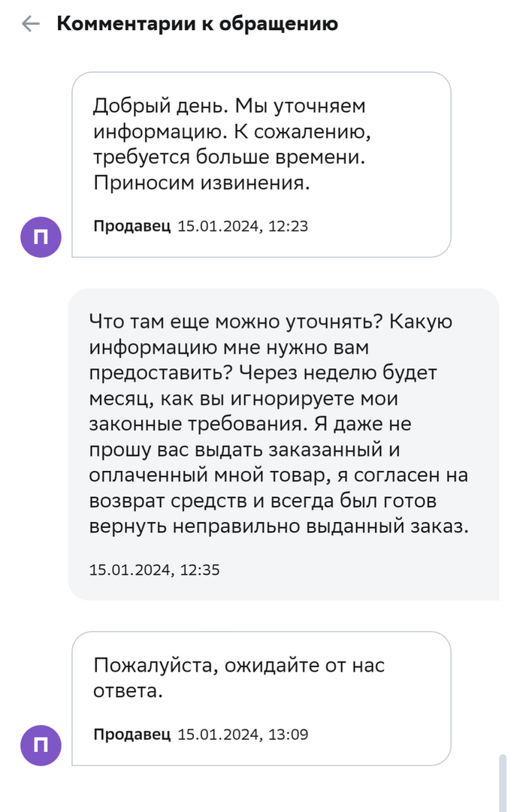Click the back arrow icon

click(x=31, y=24)
